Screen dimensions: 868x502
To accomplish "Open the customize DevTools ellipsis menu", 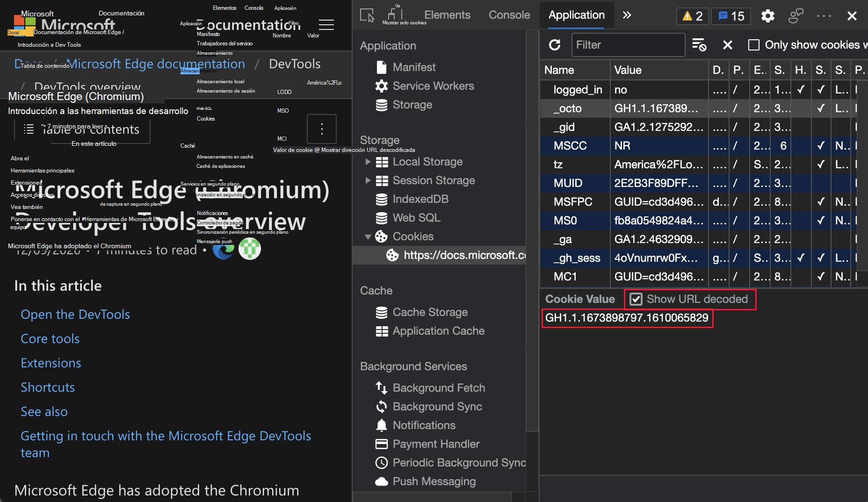I will pyautogui.click(x=824, y=16).
